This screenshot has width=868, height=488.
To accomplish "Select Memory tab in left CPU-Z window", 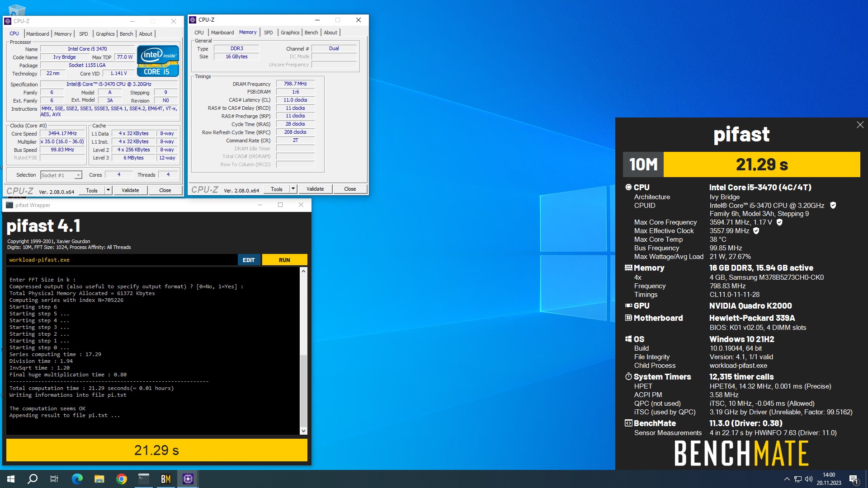I will pos(63,34).
